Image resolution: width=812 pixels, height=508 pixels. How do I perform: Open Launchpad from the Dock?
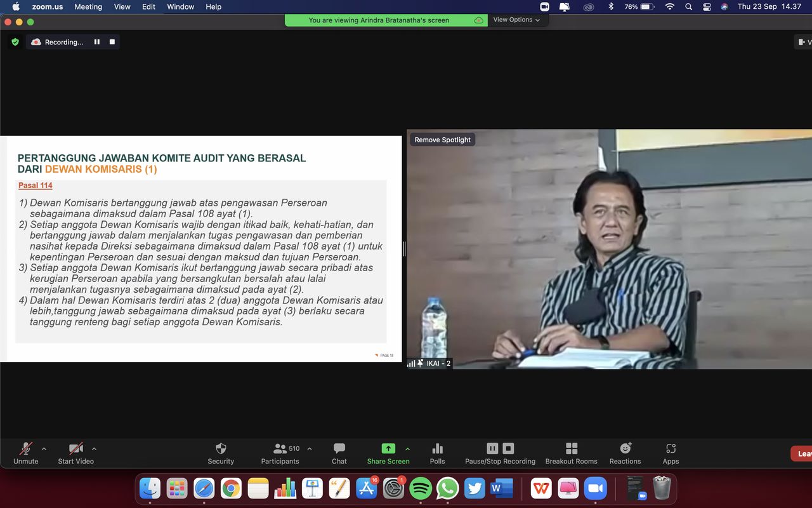(x=177, y=488)
